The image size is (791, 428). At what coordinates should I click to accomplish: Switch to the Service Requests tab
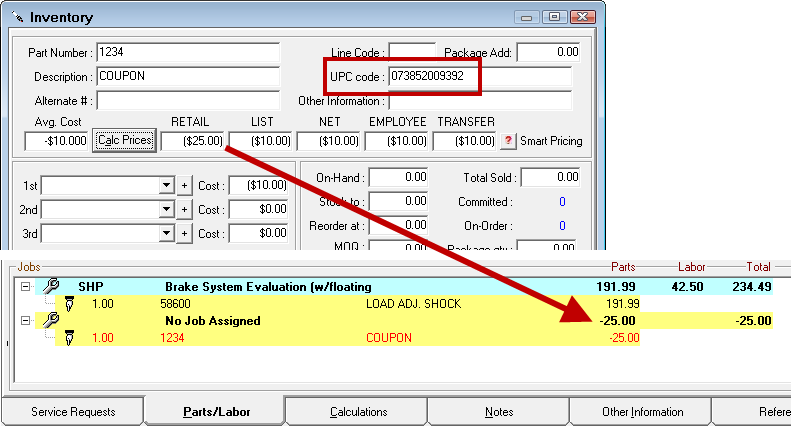[72, 412]
